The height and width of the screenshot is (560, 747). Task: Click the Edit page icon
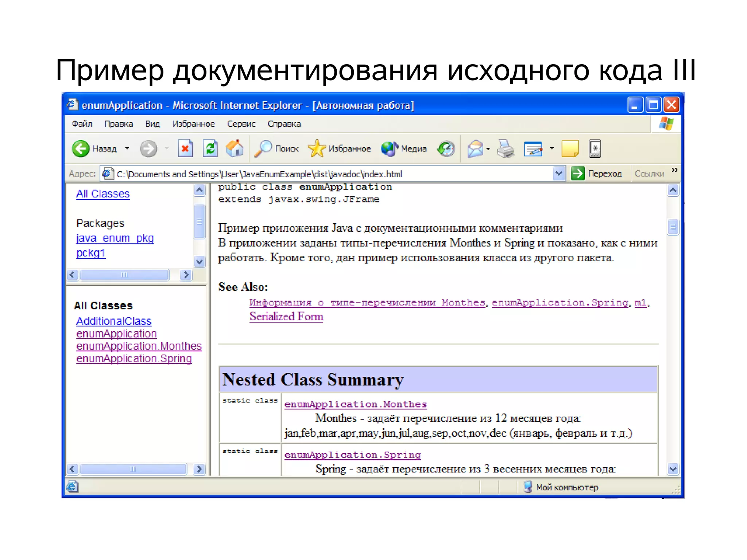533,149
